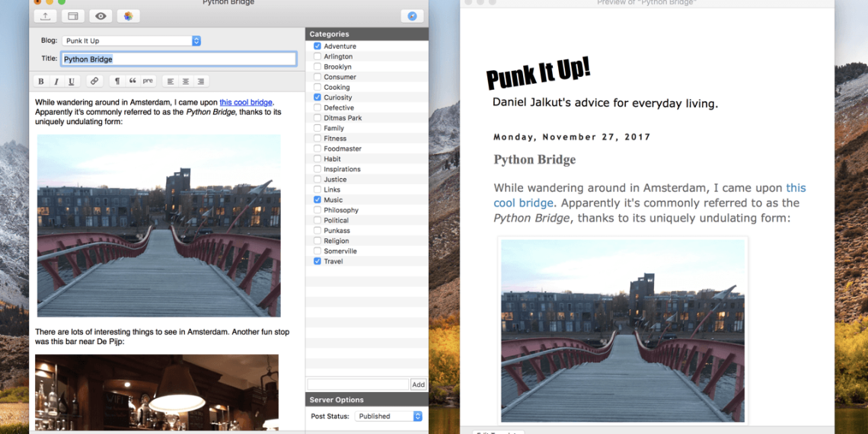
Task: Open post preview with the eye icon
Action: point(101,16)
